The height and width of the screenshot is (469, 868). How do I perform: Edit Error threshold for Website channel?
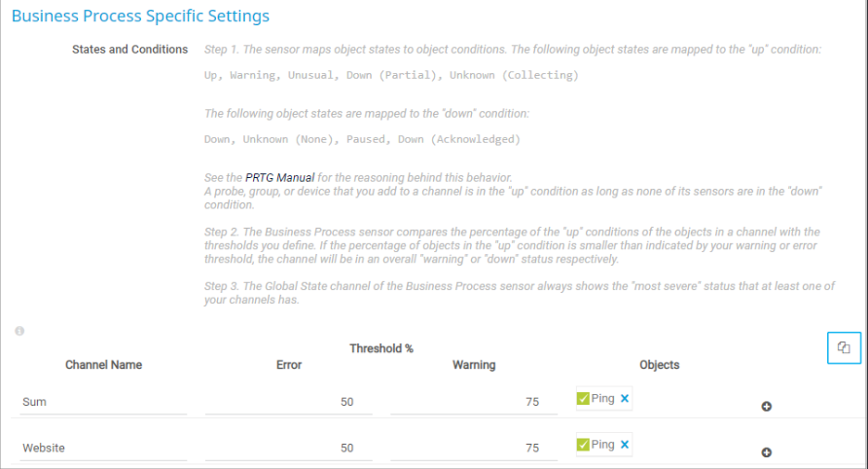point(288,448)
